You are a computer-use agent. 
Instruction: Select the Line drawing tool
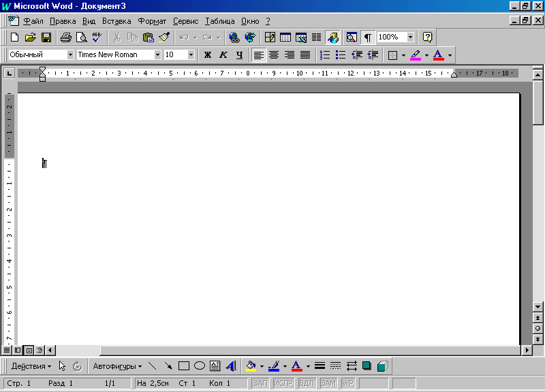(152, 366)
